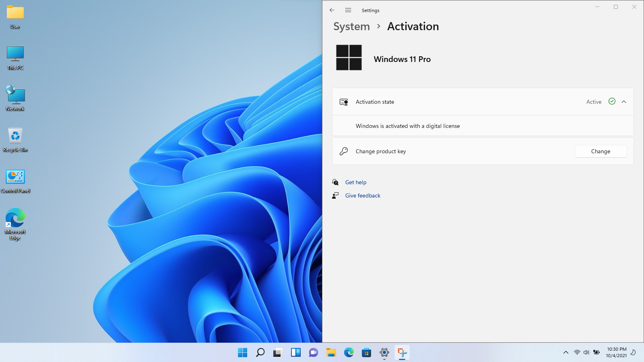Go back with the Settings back arrow
The height and width of the screenshot is (362, 644).
pos(332,10)
